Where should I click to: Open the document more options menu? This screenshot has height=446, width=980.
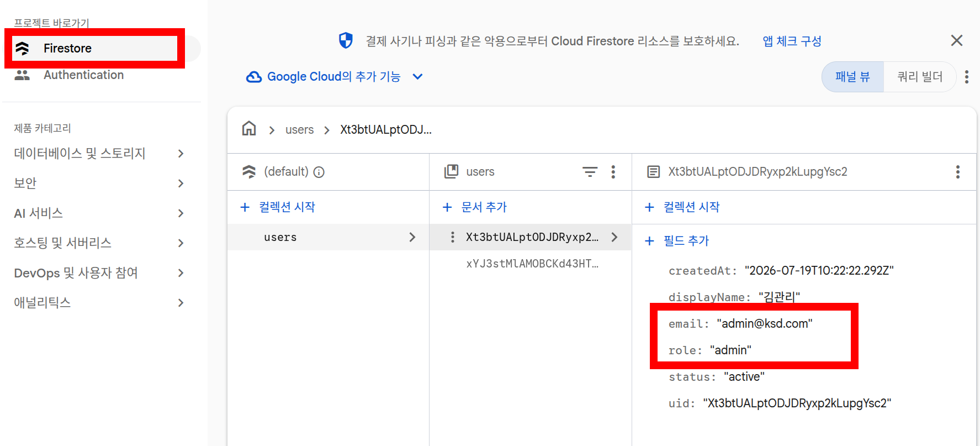tap(958, 172)
